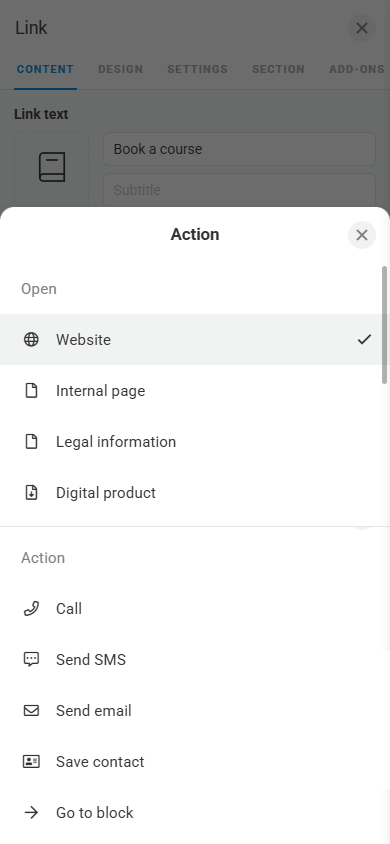
Task: Switch to the Design tab
Action: pos(120,69)
